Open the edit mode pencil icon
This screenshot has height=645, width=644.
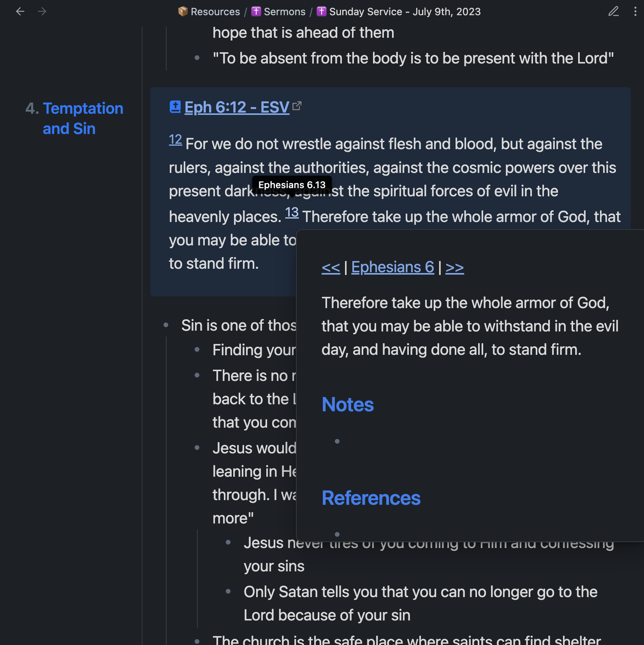coord(614,12)
